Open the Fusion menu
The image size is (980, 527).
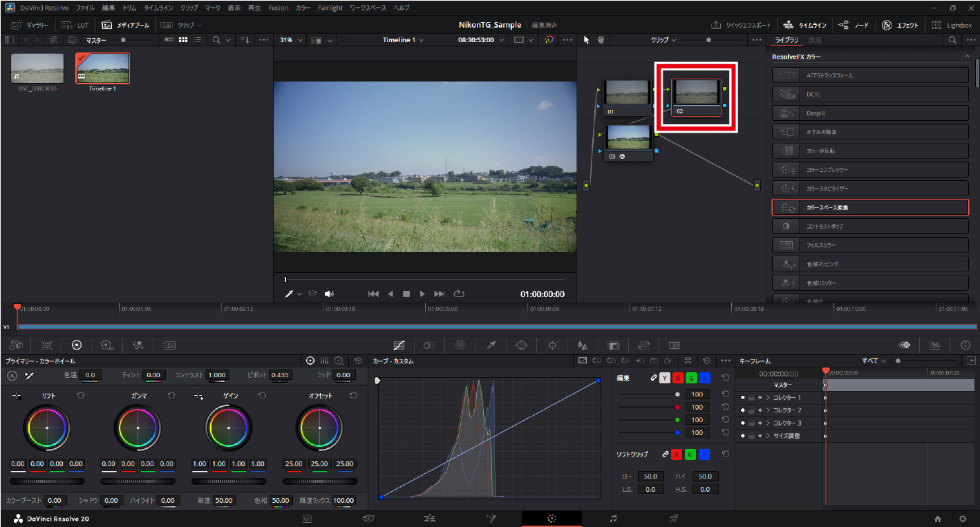pos(279,8)
